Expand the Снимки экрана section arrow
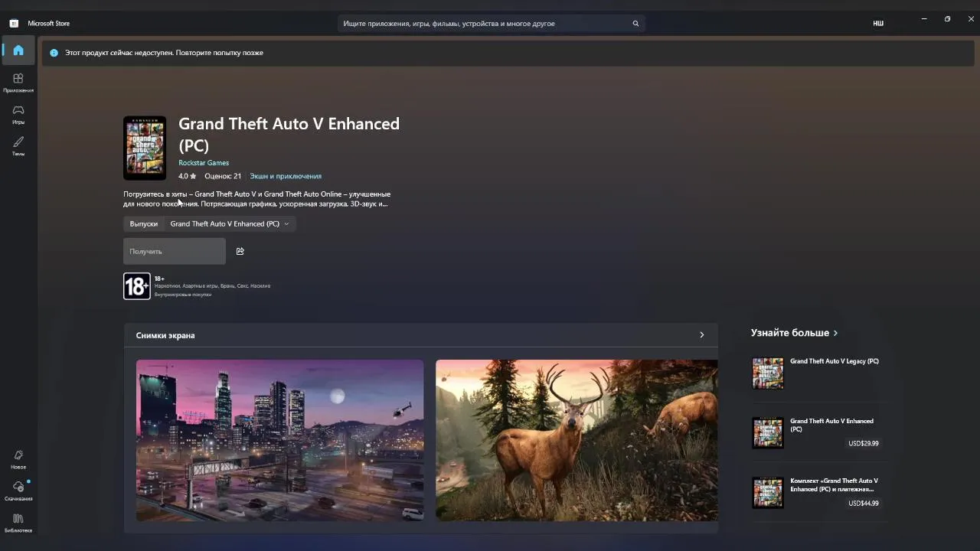 point(701,335)
